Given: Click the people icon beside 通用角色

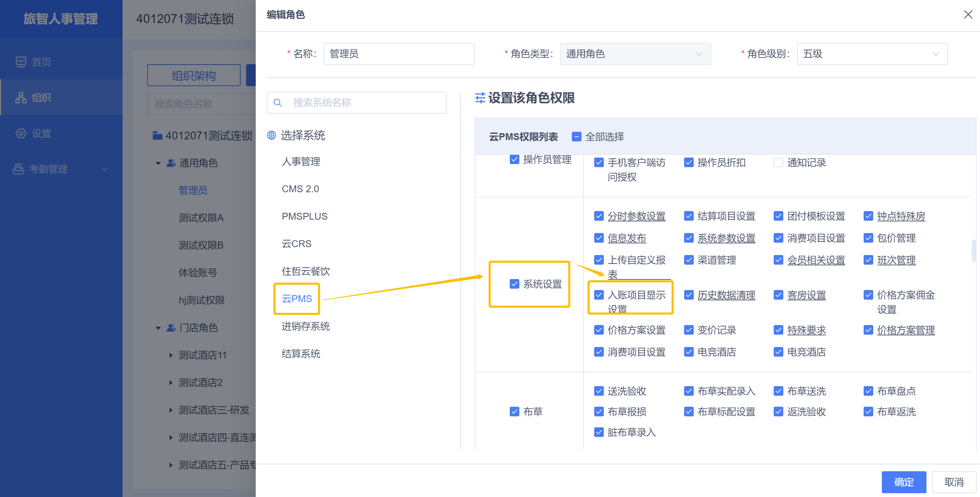Looking at the screenshot, I should point(171,163).
